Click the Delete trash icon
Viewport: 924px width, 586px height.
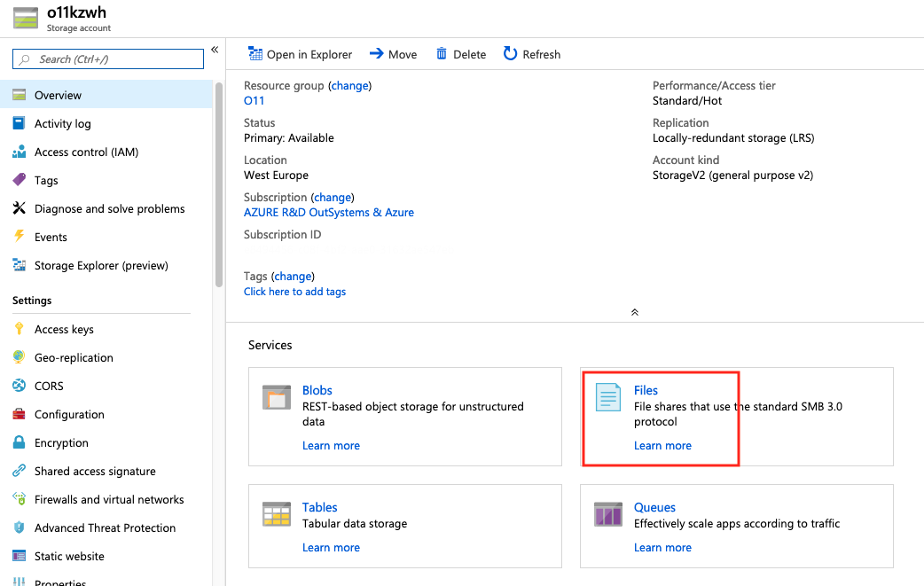point(441,54)
